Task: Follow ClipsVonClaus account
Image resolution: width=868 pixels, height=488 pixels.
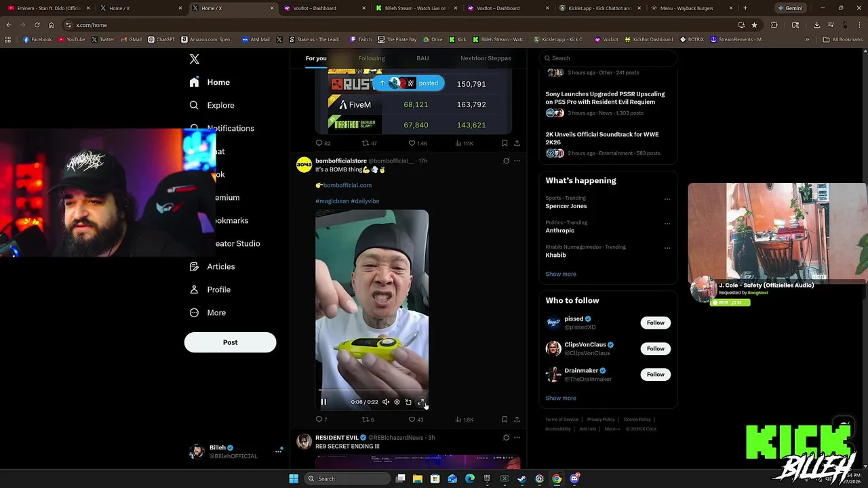Action: tap(655, 348)
